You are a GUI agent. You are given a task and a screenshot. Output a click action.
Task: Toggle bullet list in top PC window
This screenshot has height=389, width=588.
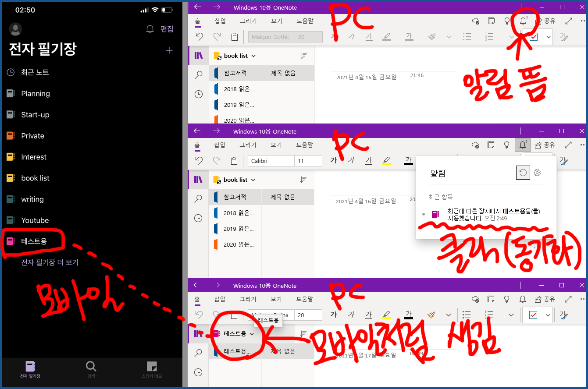click(x=467, y=37)
